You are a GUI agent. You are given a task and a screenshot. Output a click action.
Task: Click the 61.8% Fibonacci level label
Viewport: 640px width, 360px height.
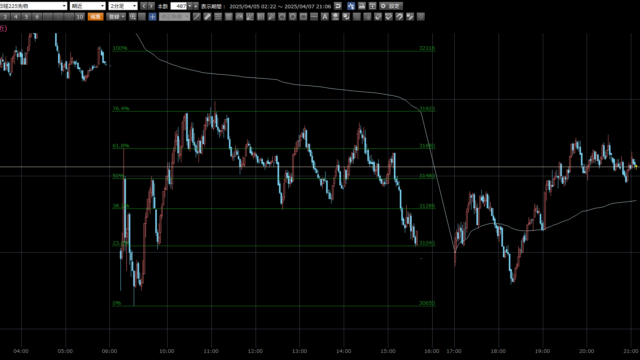tap(121, 146)
